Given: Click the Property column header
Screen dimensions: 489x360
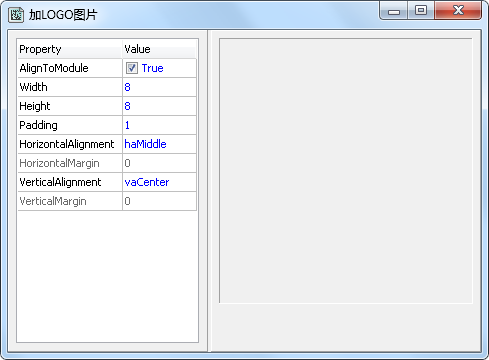Looking at the screenshot, I should click(70, 49).
